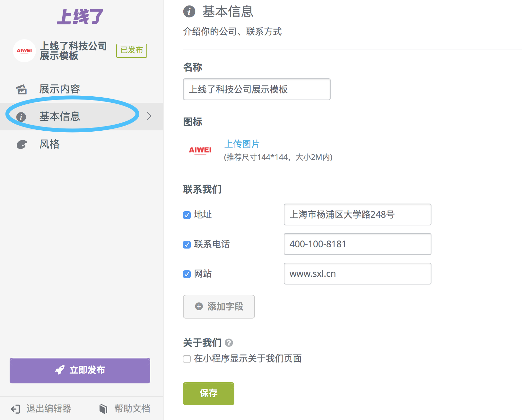
Task: Click the website field www.sxl.cn
Action: coord(357,274)
